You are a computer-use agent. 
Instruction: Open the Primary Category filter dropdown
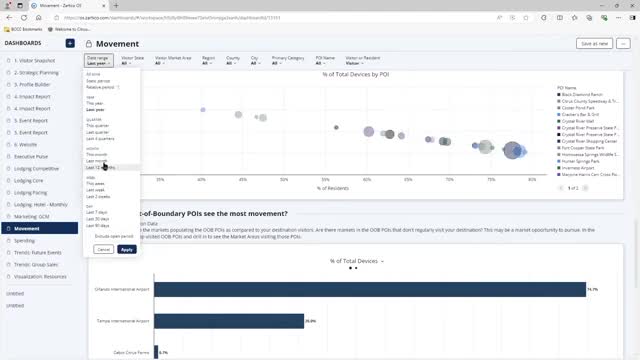pyautogui.click(x=288, y=60)
